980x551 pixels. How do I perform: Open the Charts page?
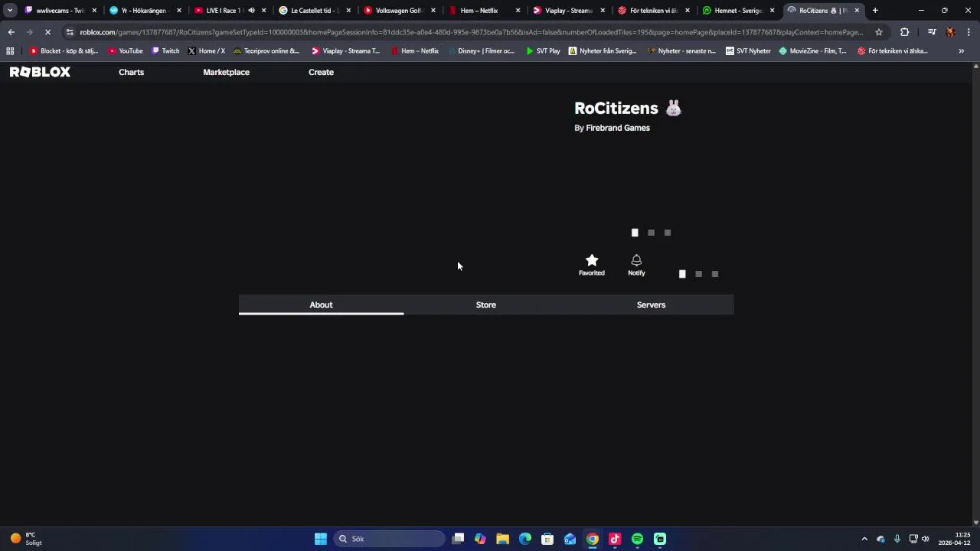[x=131, y=72]
